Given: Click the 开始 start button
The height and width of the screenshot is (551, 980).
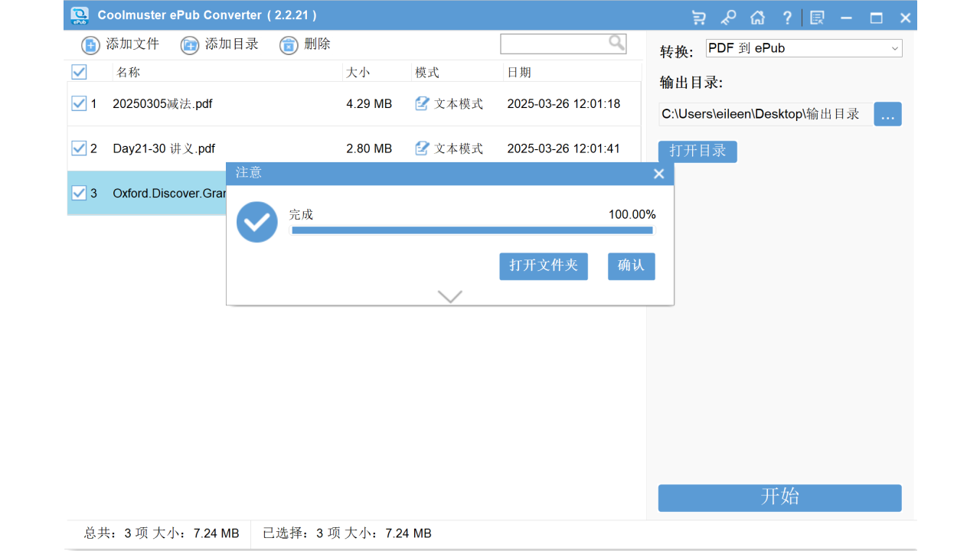Looking at the screenshot, I should [x=779, y=497].
